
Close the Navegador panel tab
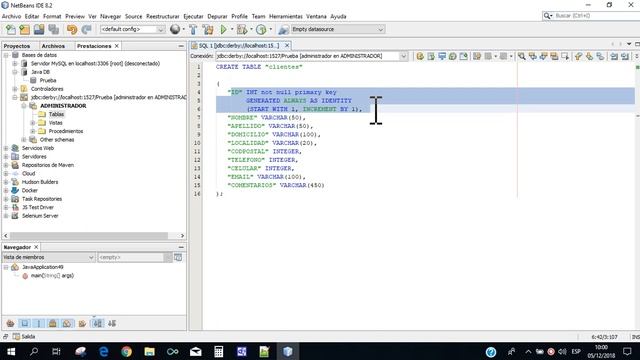point(36,247)
